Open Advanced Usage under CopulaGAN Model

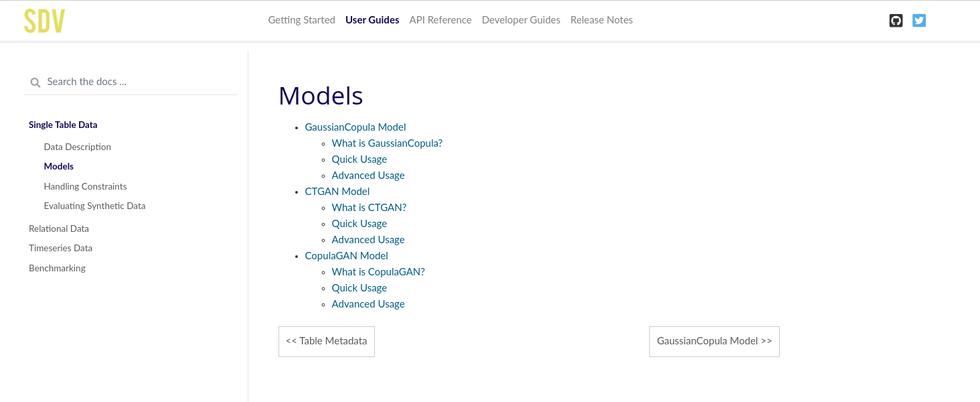[368, 304]
